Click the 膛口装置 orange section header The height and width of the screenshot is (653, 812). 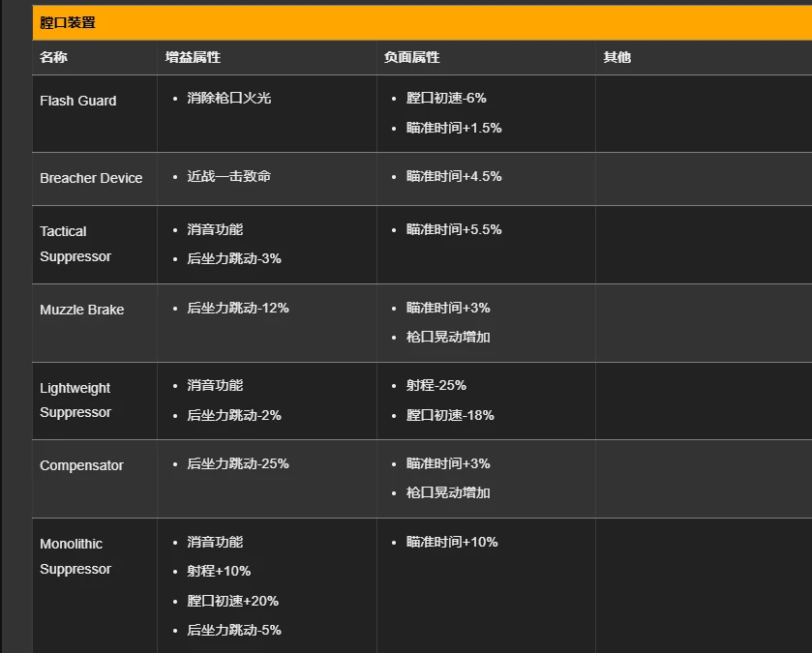point(68,22)
